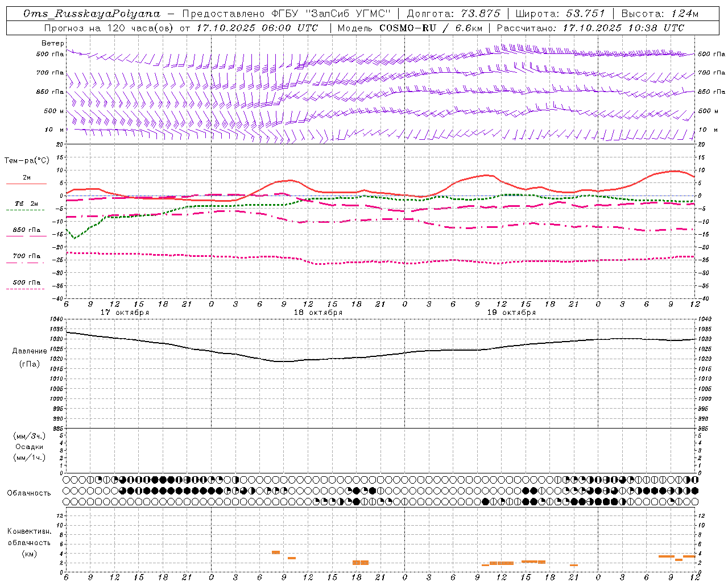Image resolution: width=728 pixels, height=582 pixels.
Task: Click the '500 м' wind level label on left
Action: pos(54,111)
